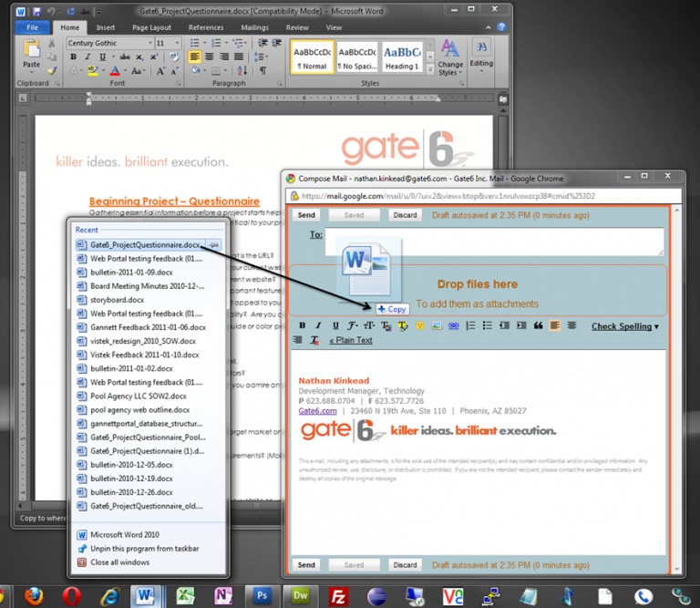This screenshot has height=608, width=700.
Task: Insert numbered list in Gmail compose toolbar
Action: point(471,325)
